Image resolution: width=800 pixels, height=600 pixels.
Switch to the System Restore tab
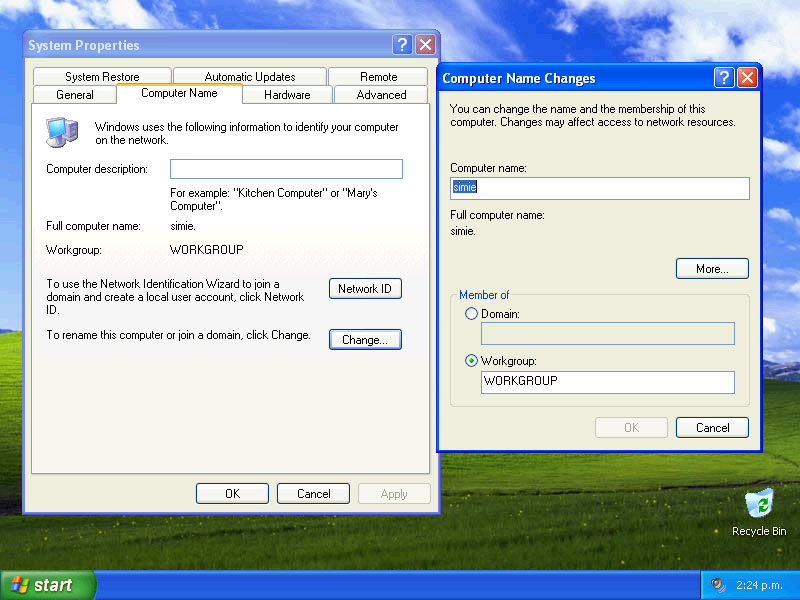coord(102,77)
